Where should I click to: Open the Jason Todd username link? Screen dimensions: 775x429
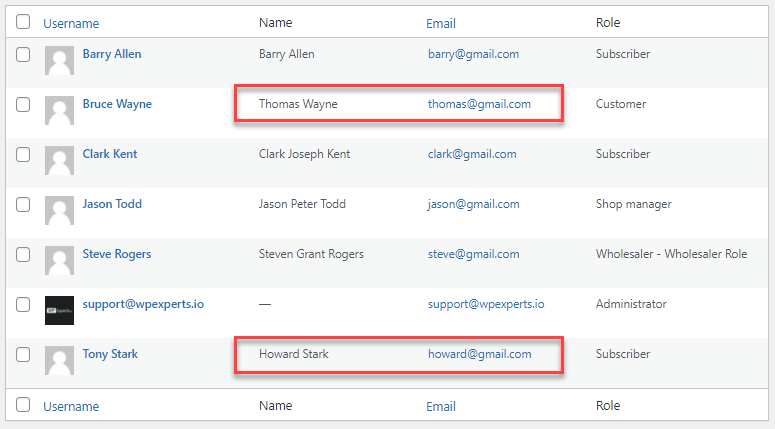112,204
